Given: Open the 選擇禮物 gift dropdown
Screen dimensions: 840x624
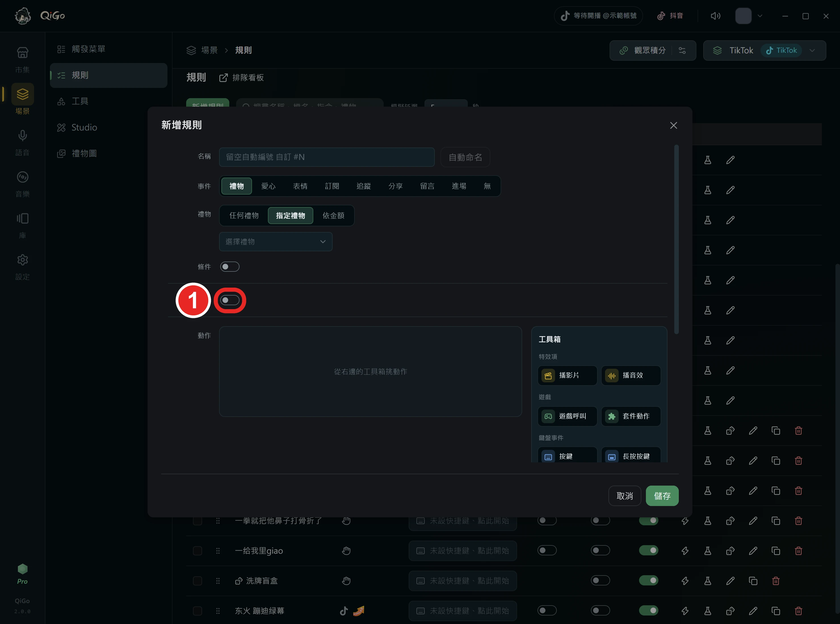Looking at the screenshot, I should pyautogui.click(x=276, y=242).
